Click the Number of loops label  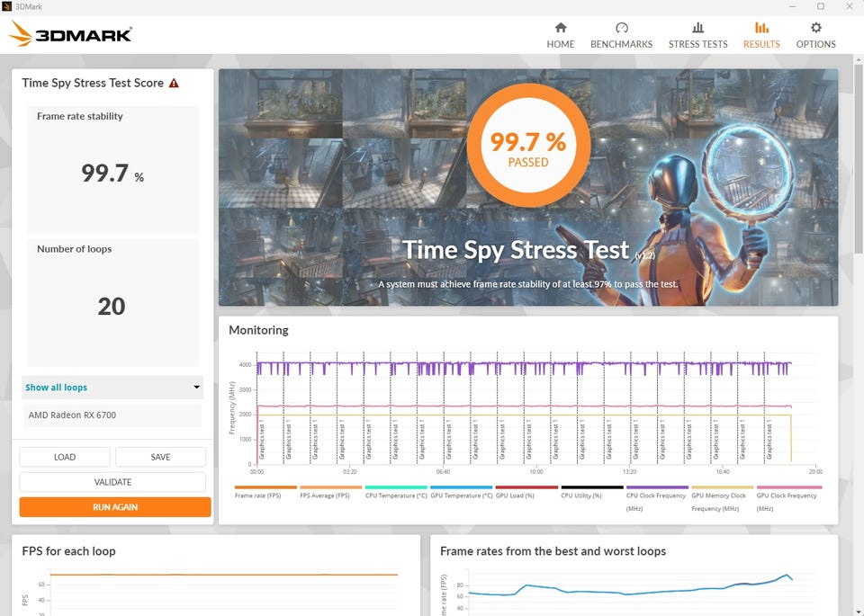75,249
